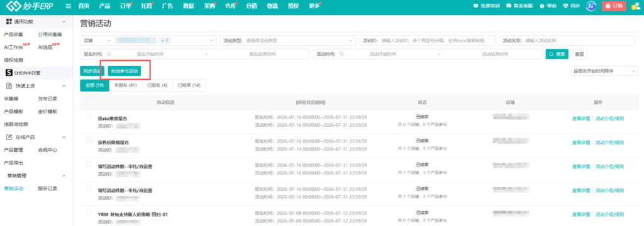Tick the select-all checkbox in the table header
The height and width of the screenshot is (226, 644).
click(x=89, y=102)
